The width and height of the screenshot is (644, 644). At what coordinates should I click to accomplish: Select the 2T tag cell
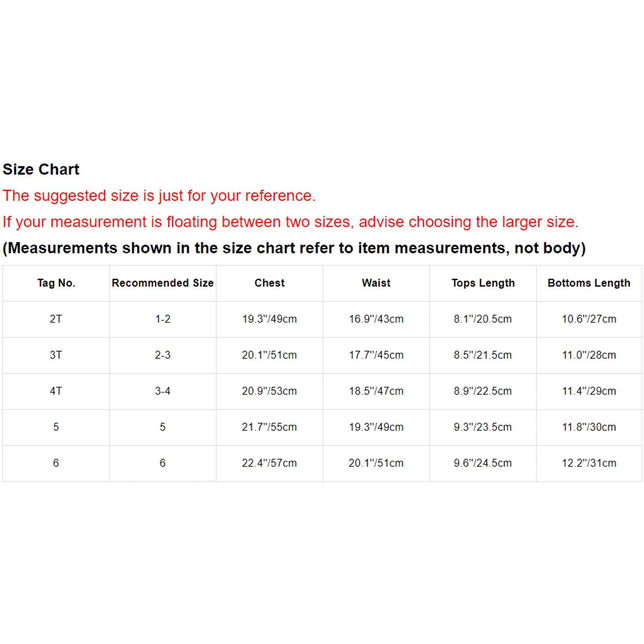click(x=56, y=319)
